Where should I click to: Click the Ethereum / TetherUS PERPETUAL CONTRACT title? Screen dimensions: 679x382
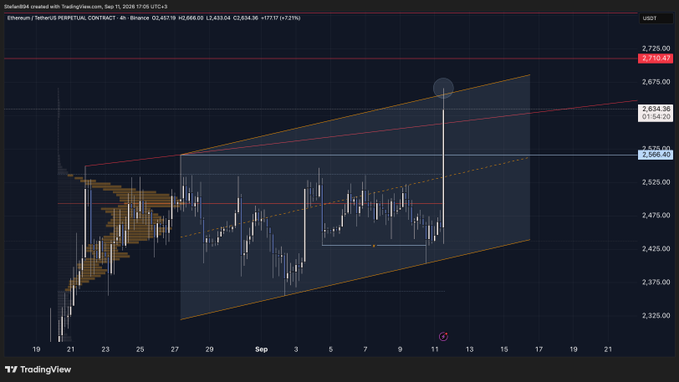pos(61,18)
